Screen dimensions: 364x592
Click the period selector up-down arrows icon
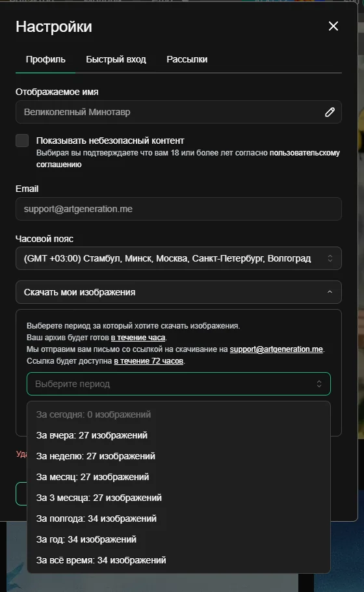[318, 384]
